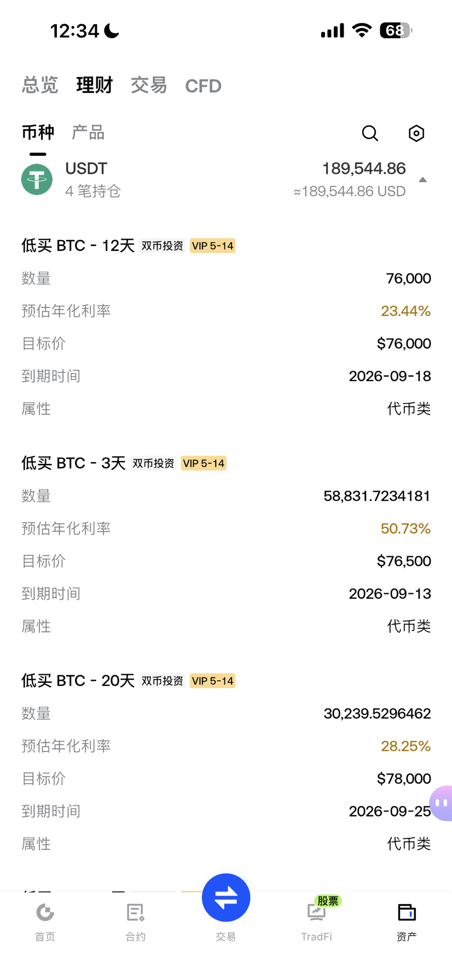Go to Home in bottom navigation
The image size is (452, 980).
45,922
